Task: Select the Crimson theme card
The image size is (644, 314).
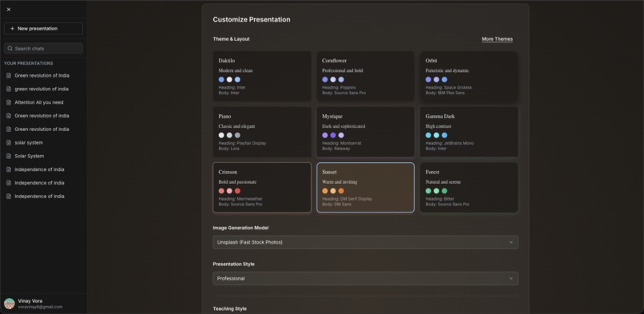Action: [x=261, y=188]
